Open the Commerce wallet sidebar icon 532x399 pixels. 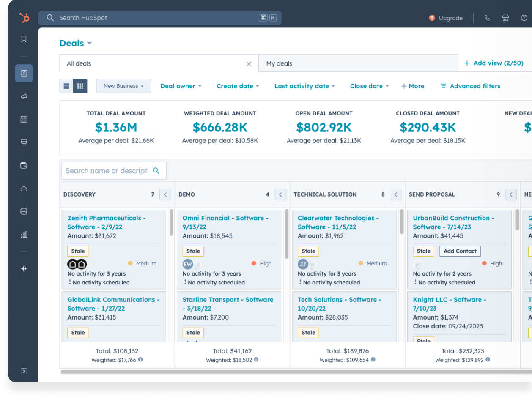click(24, 166)
